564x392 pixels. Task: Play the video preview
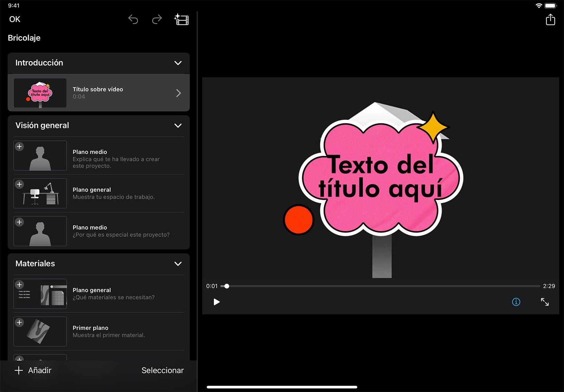tap(217, 302)
